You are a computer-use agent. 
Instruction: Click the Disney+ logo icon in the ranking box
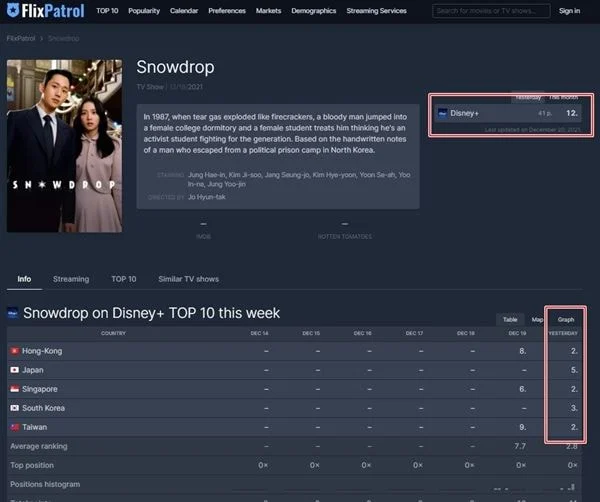pyautogui.click(x=442, y=113)
